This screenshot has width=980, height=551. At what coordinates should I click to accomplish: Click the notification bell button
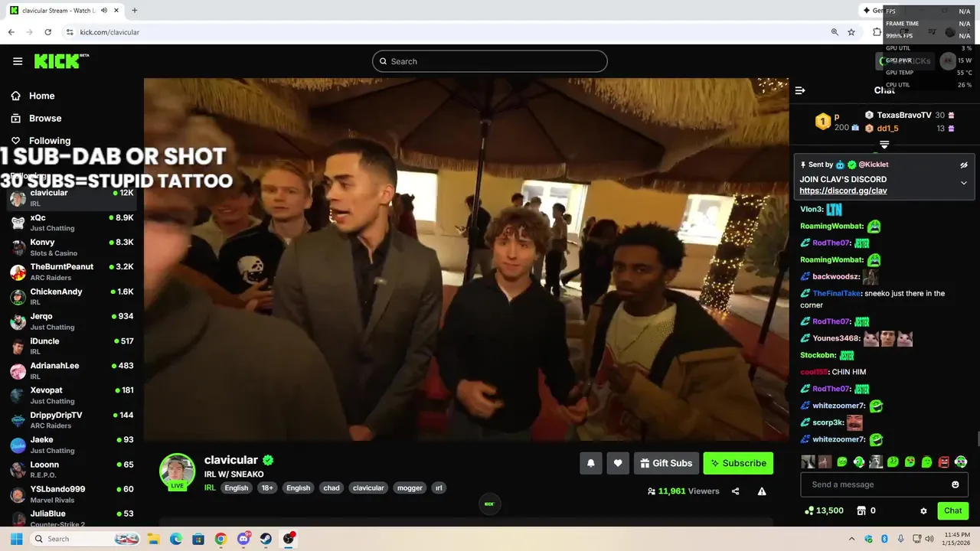[591, 463]
